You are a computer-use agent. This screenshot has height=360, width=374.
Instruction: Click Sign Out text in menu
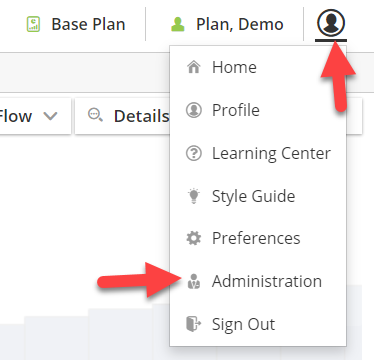pos(244,324)
